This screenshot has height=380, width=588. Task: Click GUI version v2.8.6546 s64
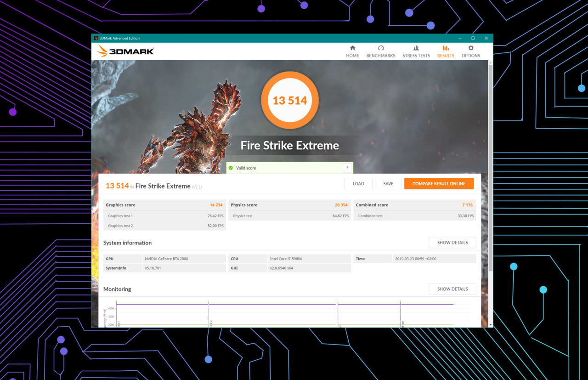(281, 268)
